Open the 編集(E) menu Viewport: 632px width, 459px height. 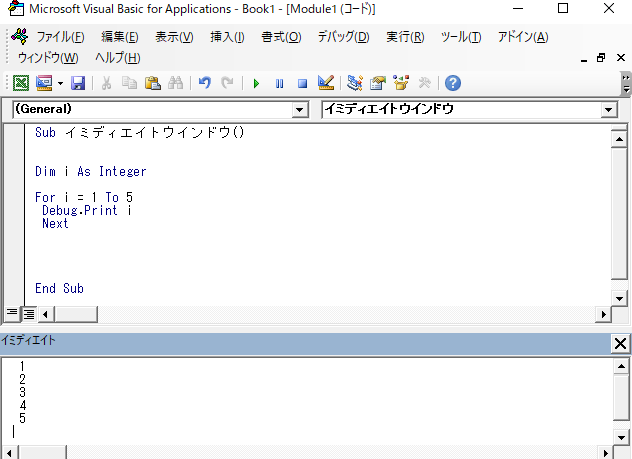point(120,37)
